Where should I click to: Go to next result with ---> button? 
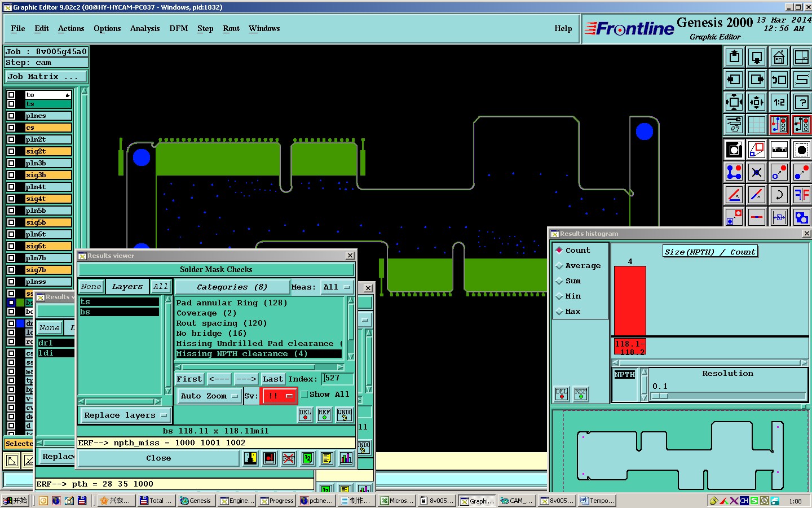246,379
